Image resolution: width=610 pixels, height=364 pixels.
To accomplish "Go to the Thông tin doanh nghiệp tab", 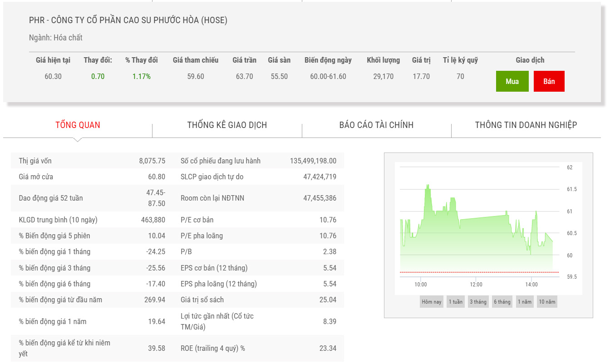I will (x=526, y=125).
